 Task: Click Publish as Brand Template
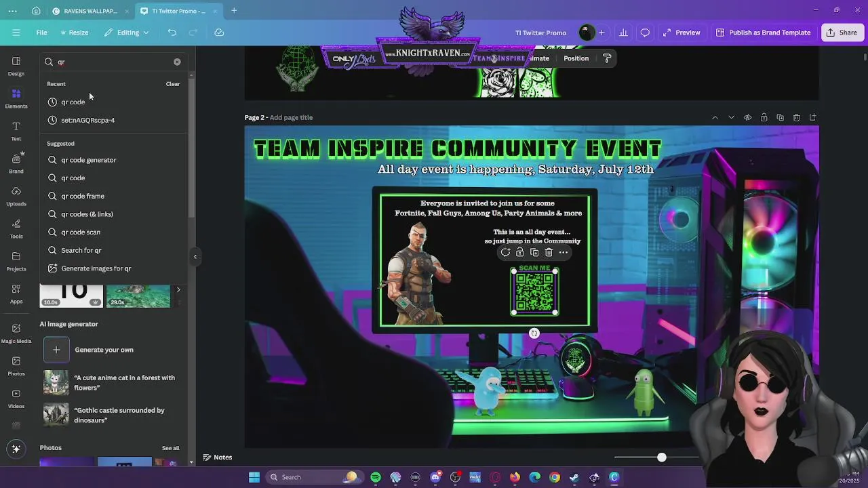763,33
